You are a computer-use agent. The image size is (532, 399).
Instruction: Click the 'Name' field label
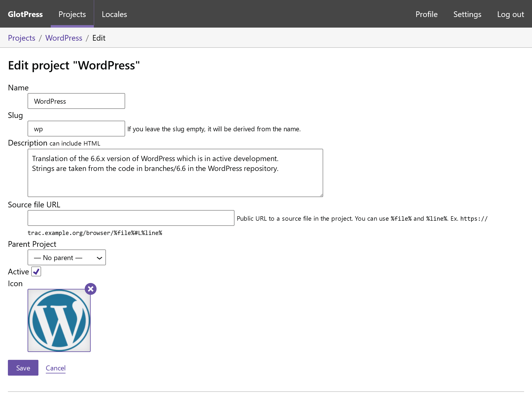click(x=18, y=88)
